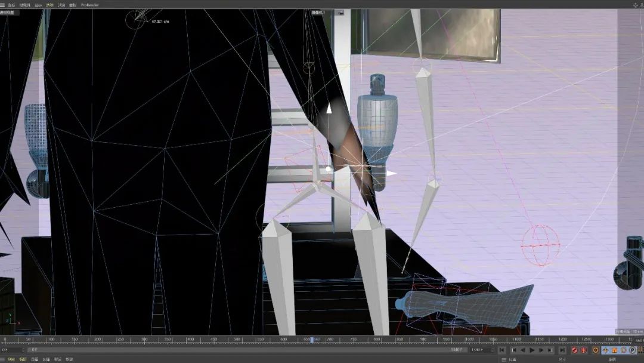644x363 pixels.
Task: Open the material manager hamburger menu
Action: pyautogui.click(x=3, y=359)
